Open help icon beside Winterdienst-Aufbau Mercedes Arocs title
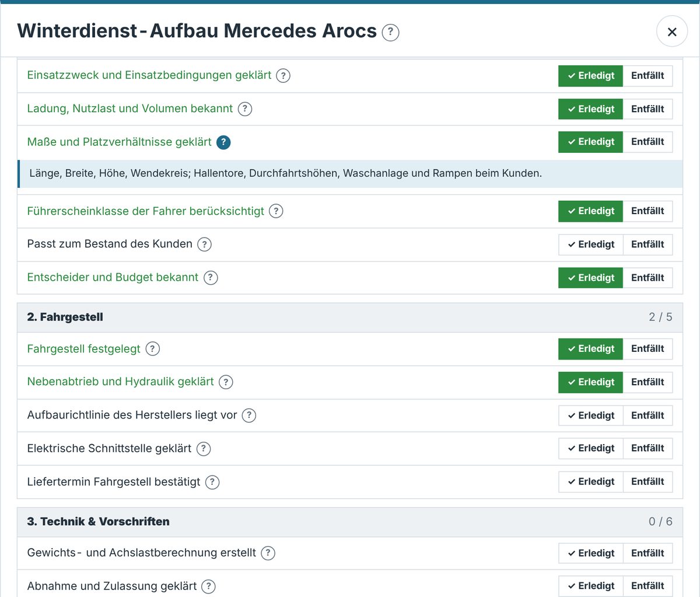The image size is (700, 597). 390,32
